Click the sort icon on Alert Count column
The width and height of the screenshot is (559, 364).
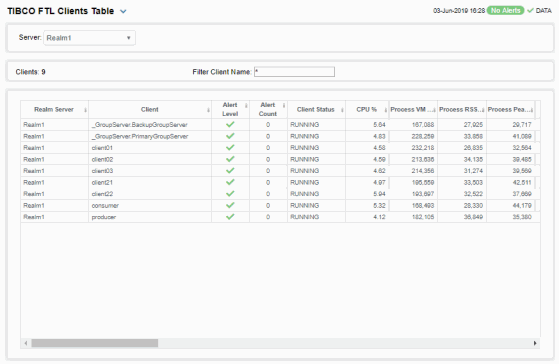[284, 106]
